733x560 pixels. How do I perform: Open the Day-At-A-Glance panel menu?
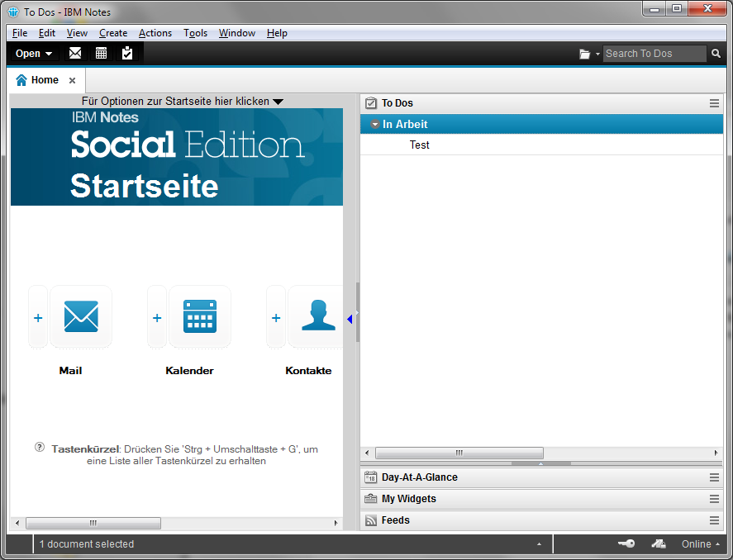tap(712, 477)
